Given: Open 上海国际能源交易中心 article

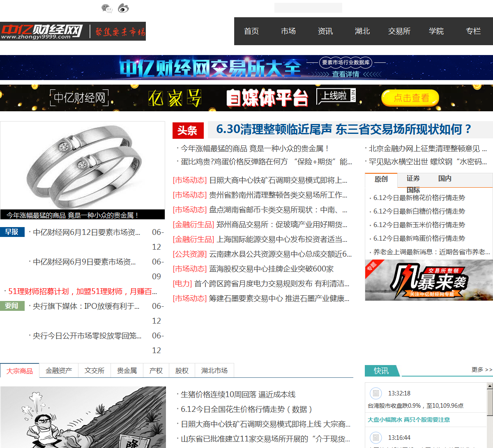Looking at the screenshot, I should click(282, 239).
